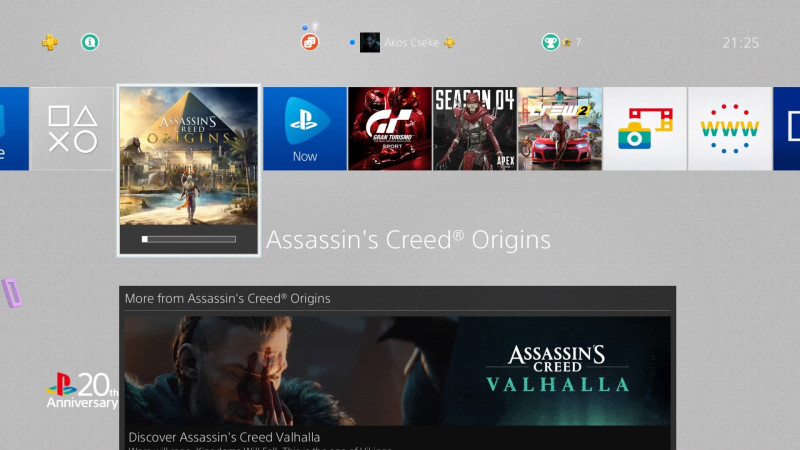Screen dimensions: 800x450
Task: Click Discover Assassin's Creed Valhalla text
Action: 224,437
